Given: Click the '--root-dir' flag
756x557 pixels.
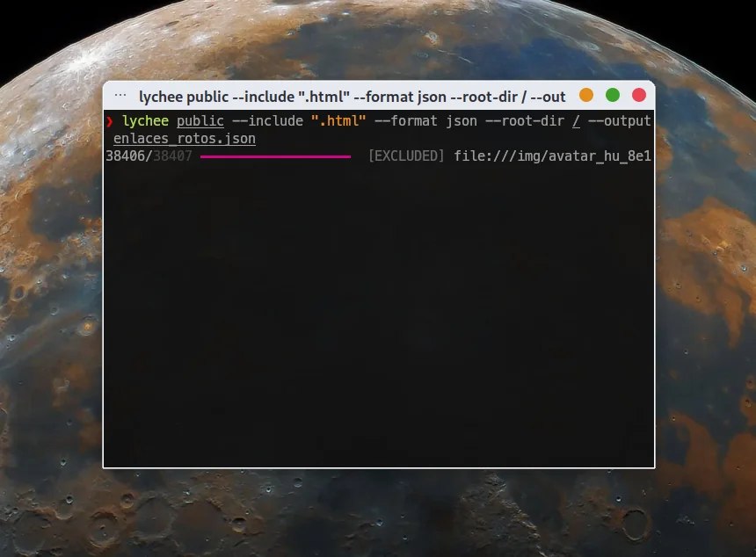Looking at the screenshot, I should [x=525, y=121].
